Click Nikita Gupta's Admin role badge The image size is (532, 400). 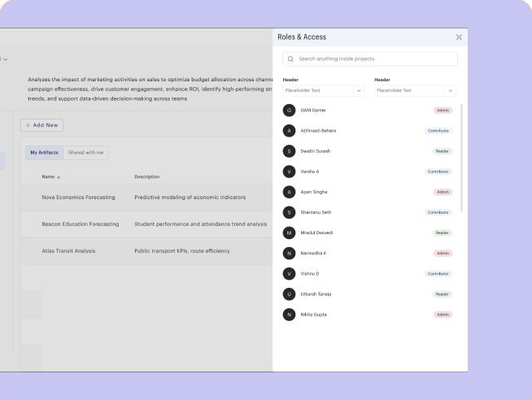443,315
